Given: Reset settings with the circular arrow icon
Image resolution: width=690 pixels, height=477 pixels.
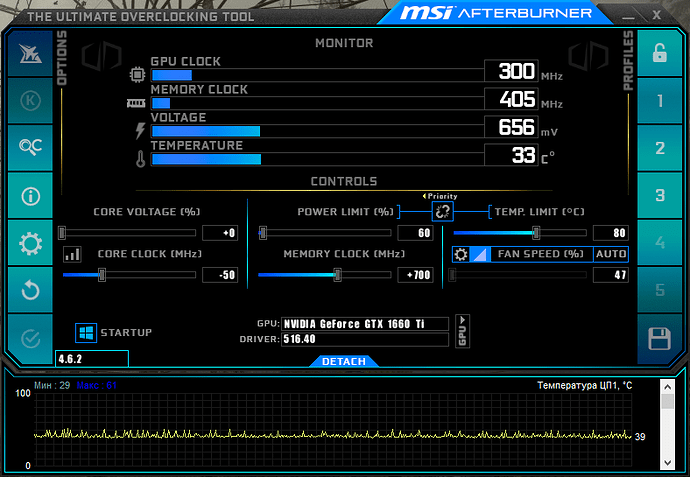Looking at the screenshot, I should click(30, 290).
